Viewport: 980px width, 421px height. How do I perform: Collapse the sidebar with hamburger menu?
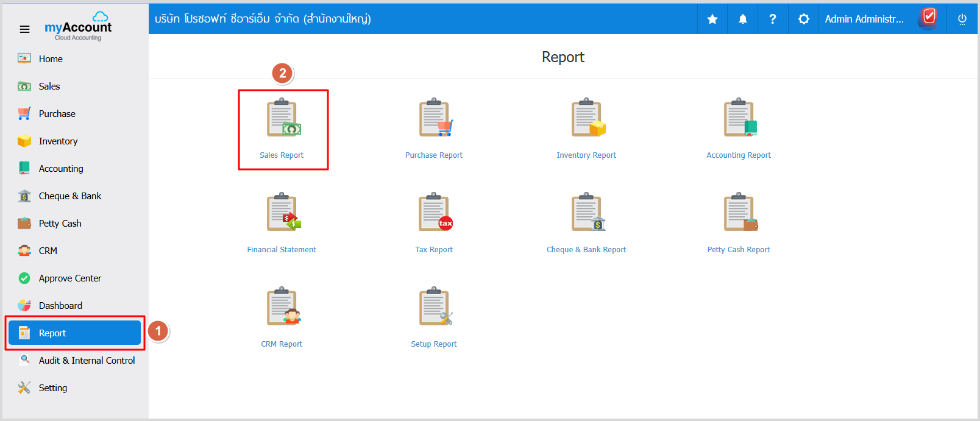pyautogui.click(x=24, y=29)
